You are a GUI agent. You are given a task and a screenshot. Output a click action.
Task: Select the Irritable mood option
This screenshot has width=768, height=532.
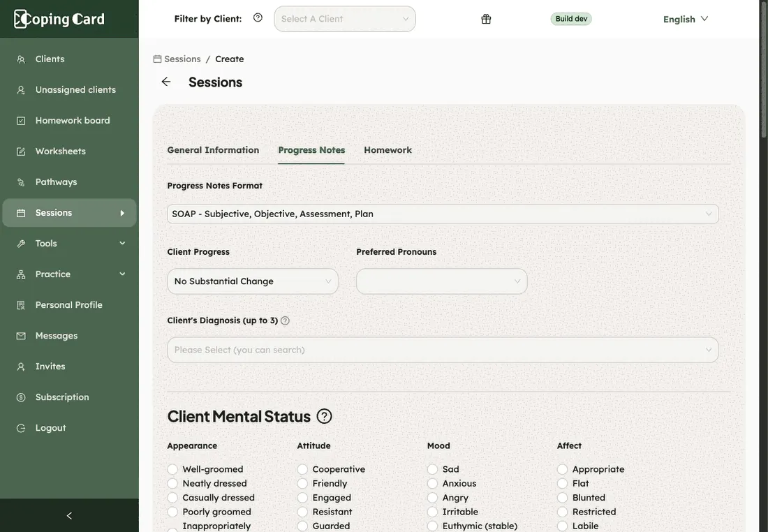432,512
